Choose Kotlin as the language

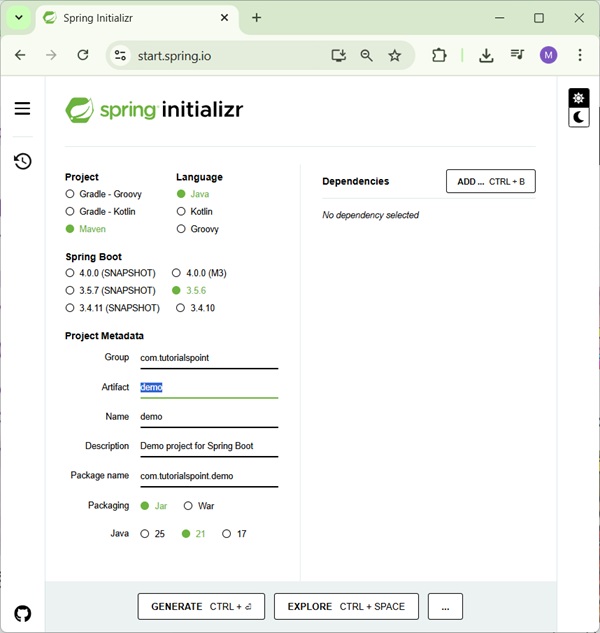click(x=195, y=212)
